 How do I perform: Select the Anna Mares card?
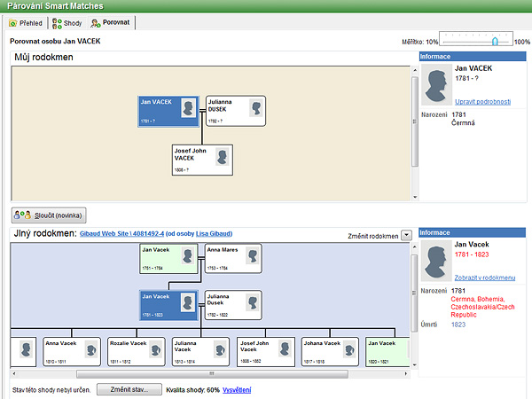tap(233, 258)
